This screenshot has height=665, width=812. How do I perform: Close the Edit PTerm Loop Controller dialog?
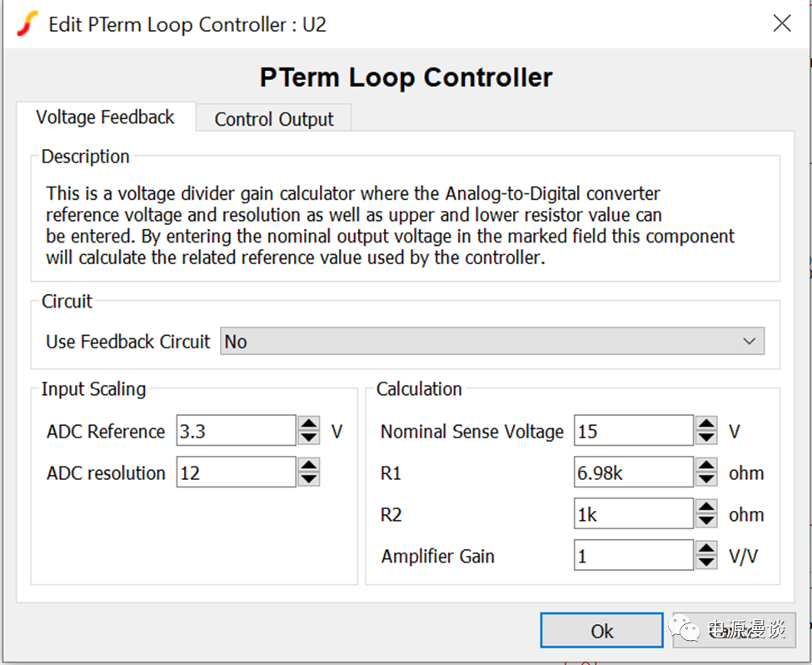point(781,24)
